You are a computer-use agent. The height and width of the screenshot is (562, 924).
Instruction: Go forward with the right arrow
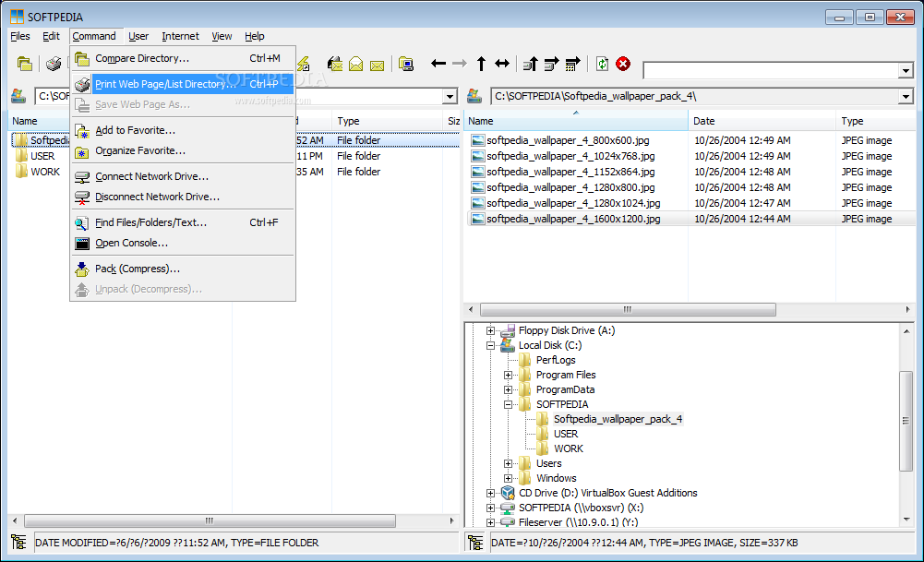460,63
